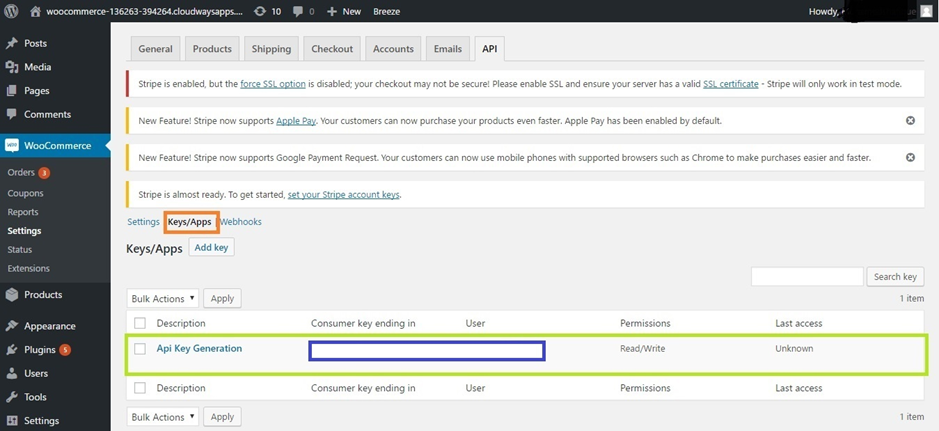
Task: Open the Appearance brush icon in the sidebar
Action: coord(11,326)
